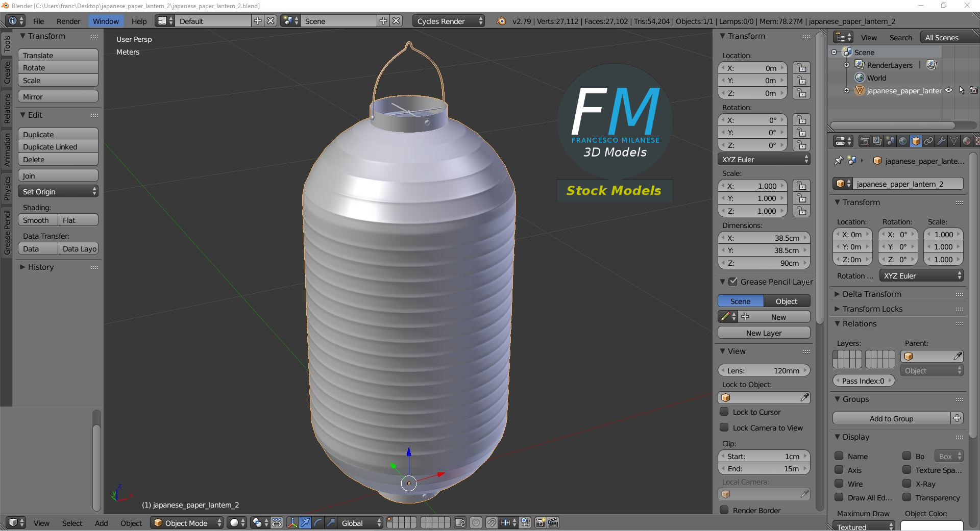
Task: Enable the Wire display checkbox
Action: [839, 484]
